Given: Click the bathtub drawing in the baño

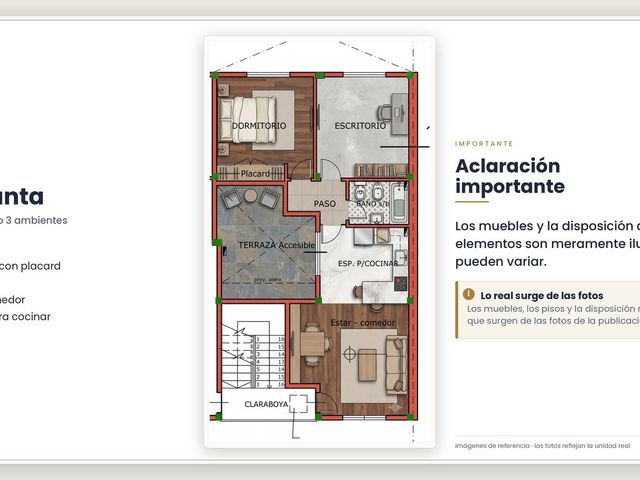Looking at the screenshot, I should pyautogui.click(x=399, y=203).
